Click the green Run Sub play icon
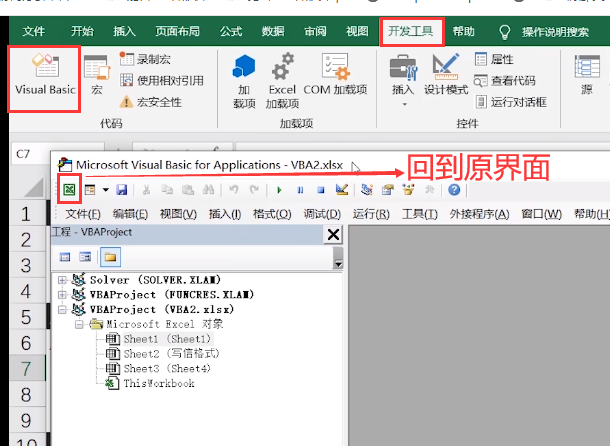610x446 pixels. coord(279,190)
